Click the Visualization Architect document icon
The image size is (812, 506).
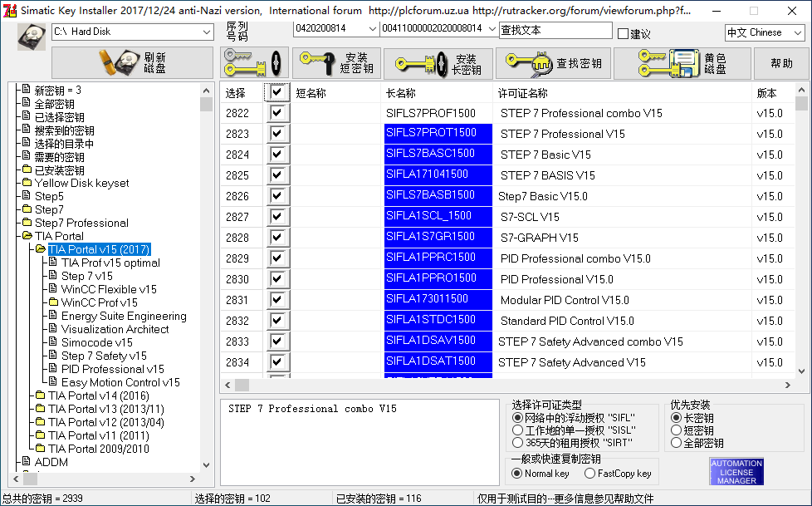pos(53,328)
